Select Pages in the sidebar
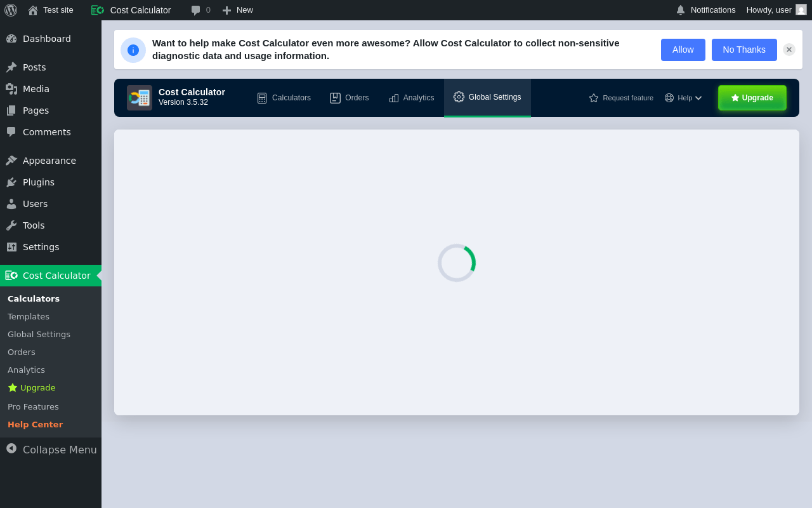The image size is (812, 508). 51,110
